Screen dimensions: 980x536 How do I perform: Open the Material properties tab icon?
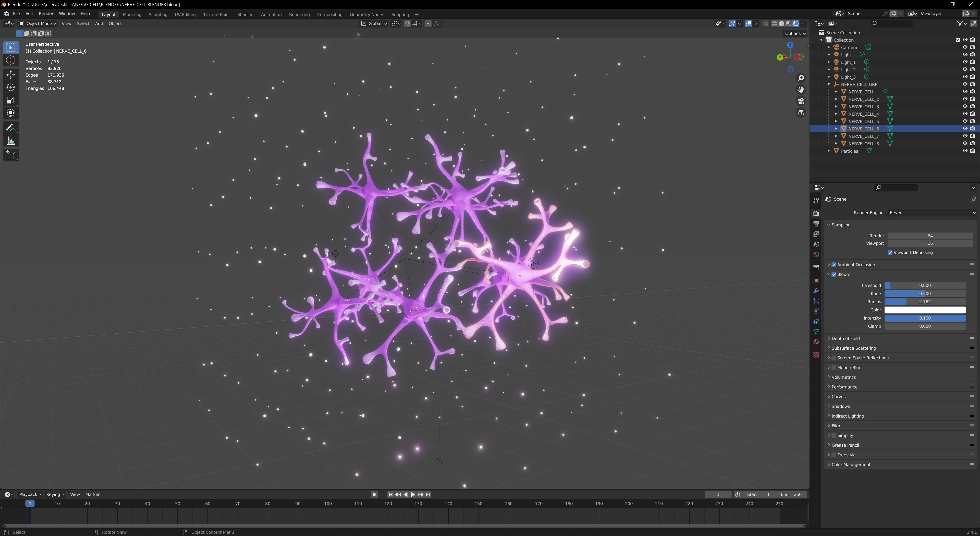pos(816,342)
